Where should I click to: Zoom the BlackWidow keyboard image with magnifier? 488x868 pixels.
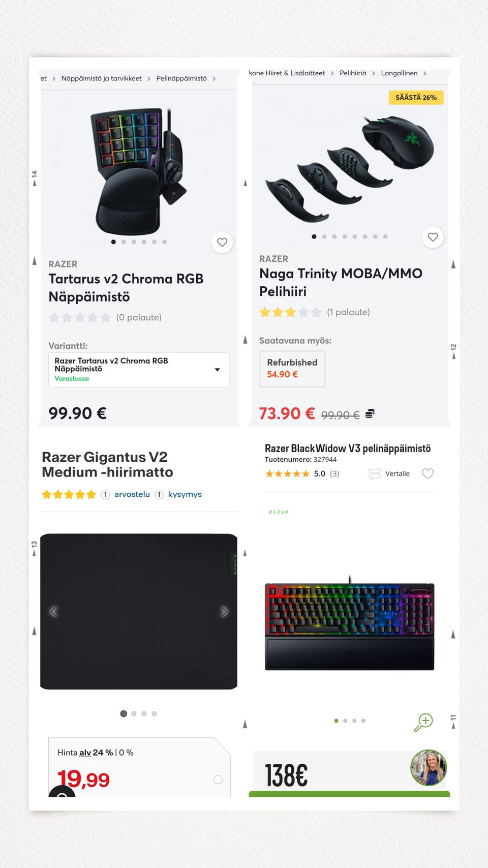423,722
